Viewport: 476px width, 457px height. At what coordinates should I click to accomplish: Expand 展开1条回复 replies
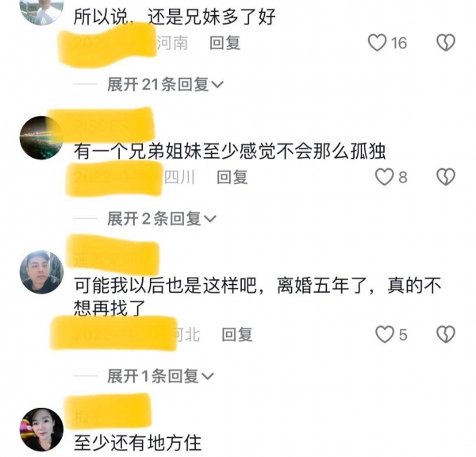pos(160,376)
